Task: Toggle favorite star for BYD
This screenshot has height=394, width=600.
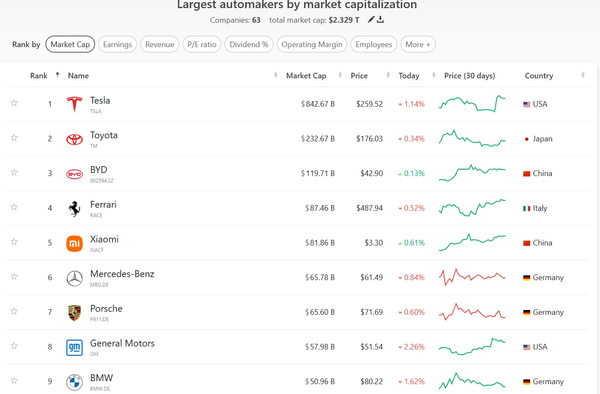Action: click(x=14, y=173)
